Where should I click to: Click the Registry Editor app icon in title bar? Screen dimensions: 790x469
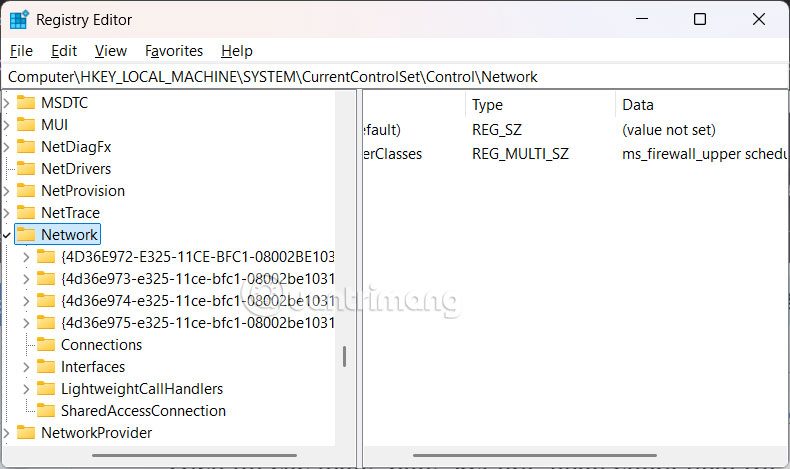point(19,20)
